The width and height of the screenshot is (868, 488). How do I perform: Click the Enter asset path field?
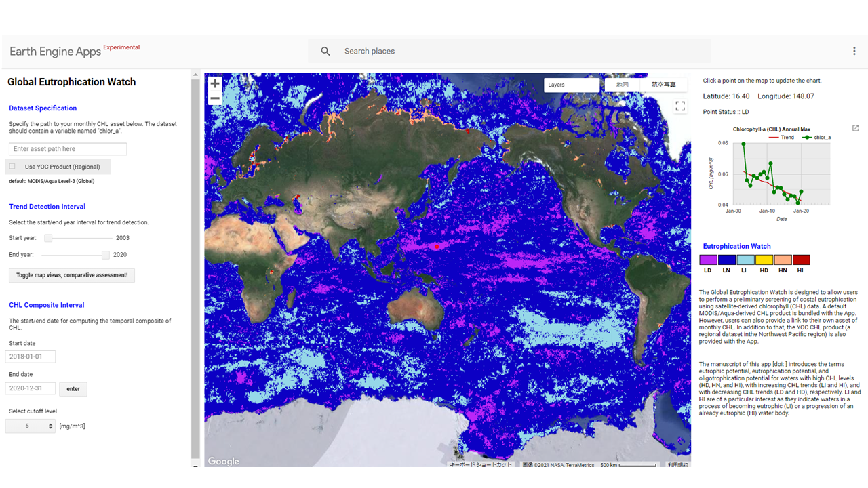[68, 149]
